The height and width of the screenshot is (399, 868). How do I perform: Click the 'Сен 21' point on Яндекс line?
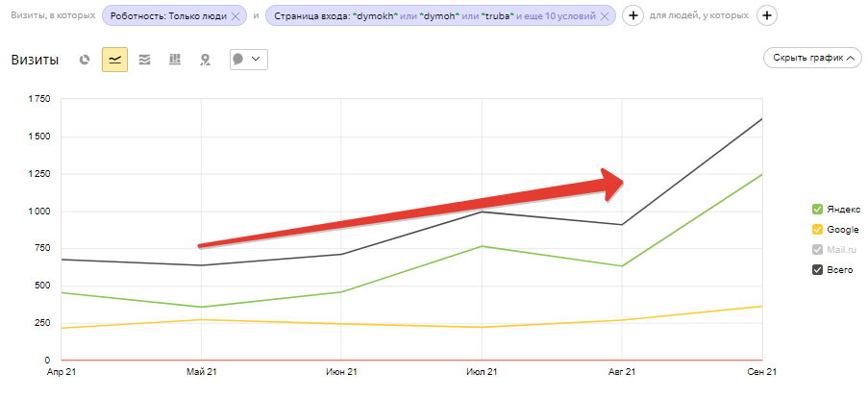tap(762, 174)
